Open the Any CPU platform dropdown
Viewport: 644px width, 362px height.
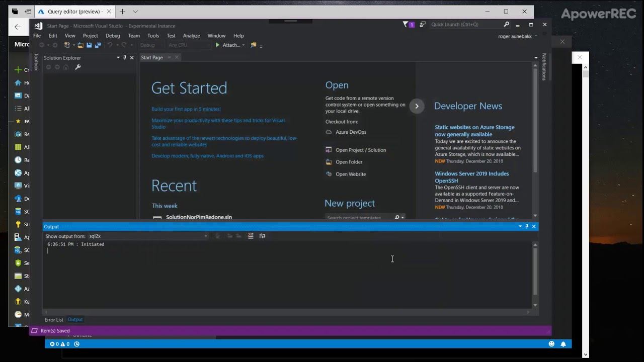click(189, 45)
